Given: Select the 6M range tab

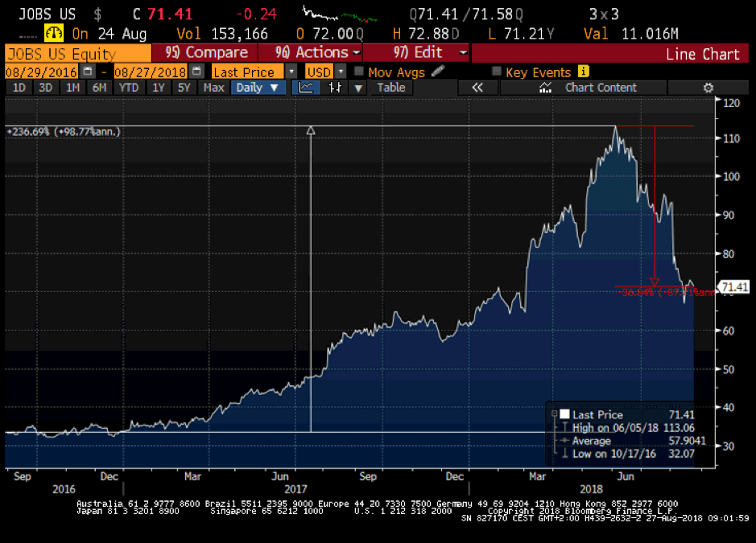Looking at the screenshot, I should pyautogui.click(x=99, y=88).
